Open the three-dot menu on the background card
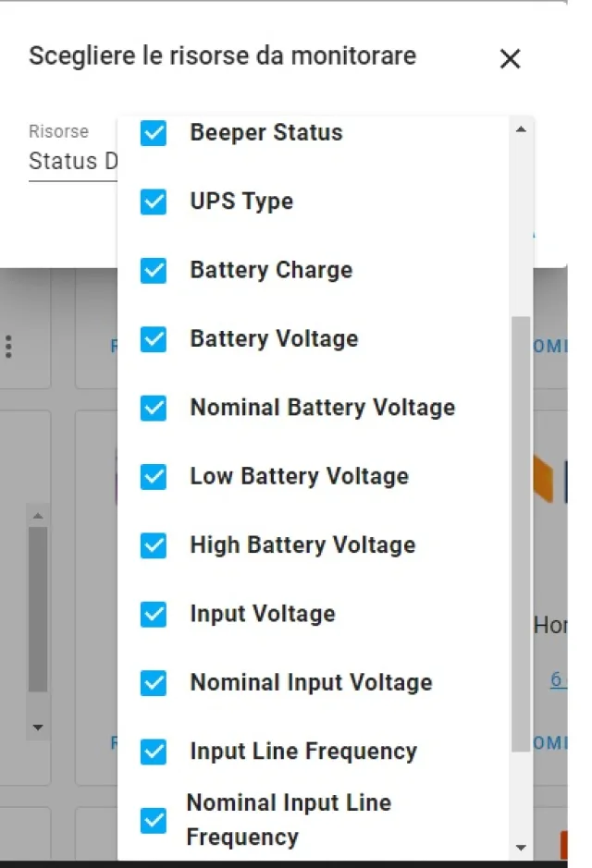Image resolution: width=592 pixels, height=868 pixels. pyautogui.click(x=9, y=347)
